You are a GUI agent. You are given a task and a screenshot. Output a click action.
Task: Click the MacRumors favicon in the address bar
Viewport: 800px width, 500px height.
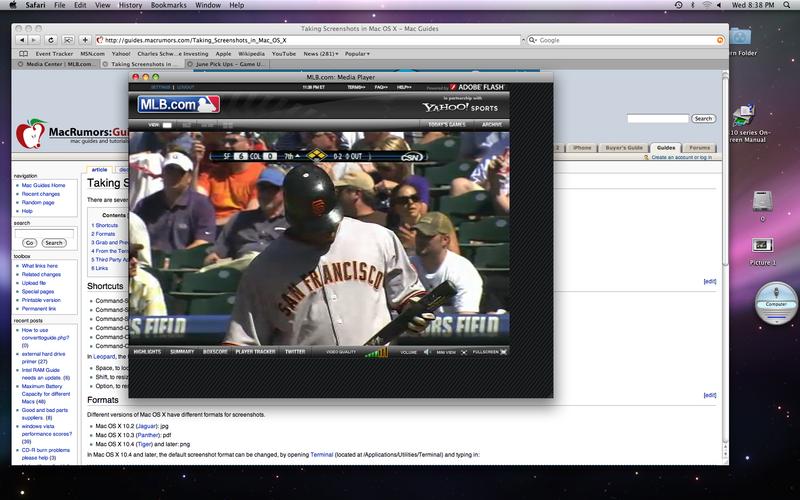100,40
